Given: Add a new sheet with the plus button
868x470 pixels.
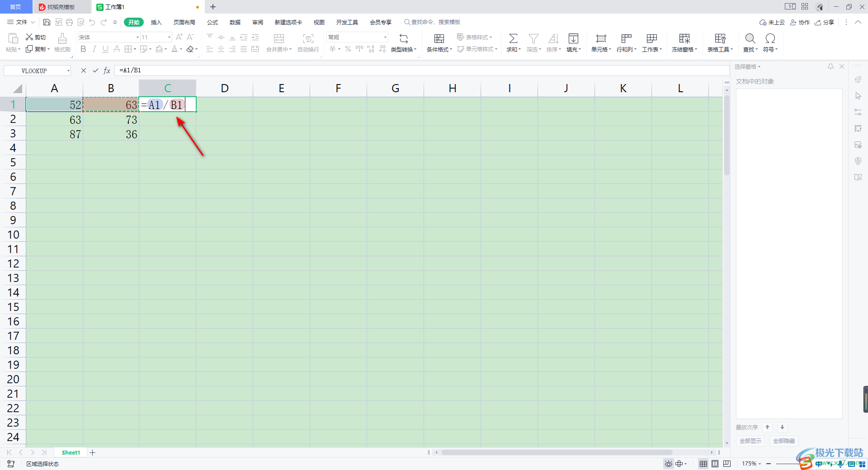Looking at the screenshot, I should 93,452.
